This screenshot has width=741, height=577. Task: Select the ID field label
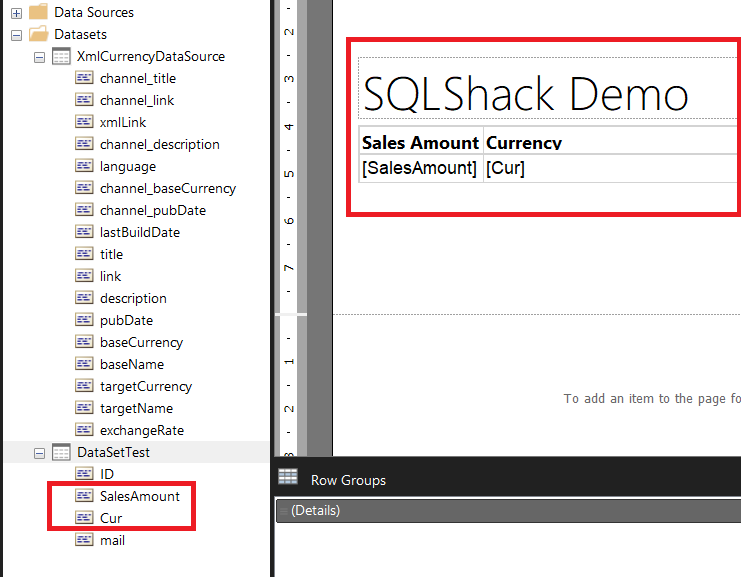click(107, 474)
